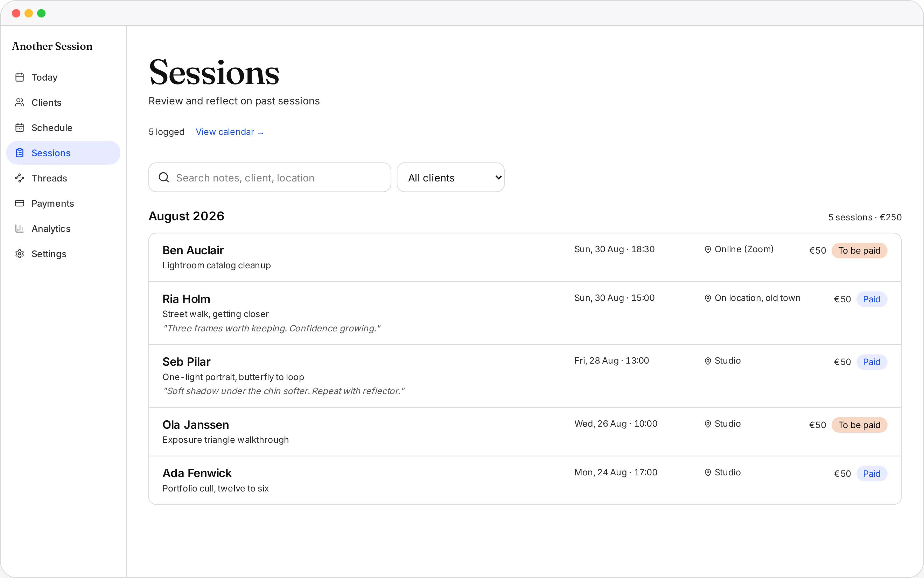This screenshot has height=578, width=924.
Task: Click "Portfolio cull, twelve to six" topic
Action: click(x=215, y=489)
